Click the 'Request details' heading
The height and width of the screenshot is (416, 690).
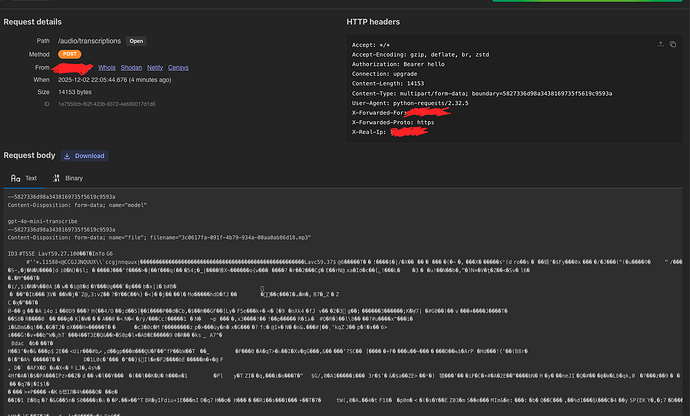click(x=33, y=22)
